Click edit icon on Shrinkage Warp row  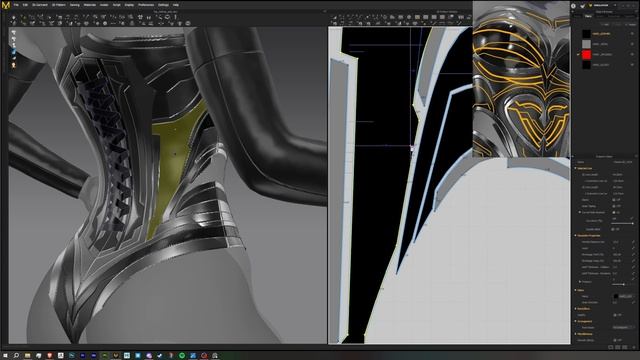coord(633,261)
